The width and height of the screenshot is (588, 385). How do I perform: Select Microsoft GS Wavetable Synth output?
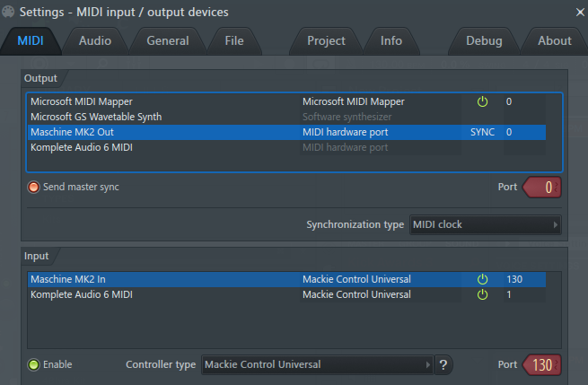(286, 117)
